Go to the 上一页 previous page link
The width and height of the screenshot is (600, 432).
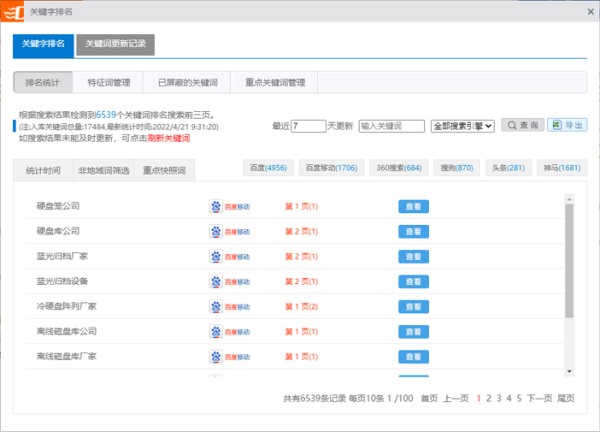pyautogui.click(x=456, y=398)
